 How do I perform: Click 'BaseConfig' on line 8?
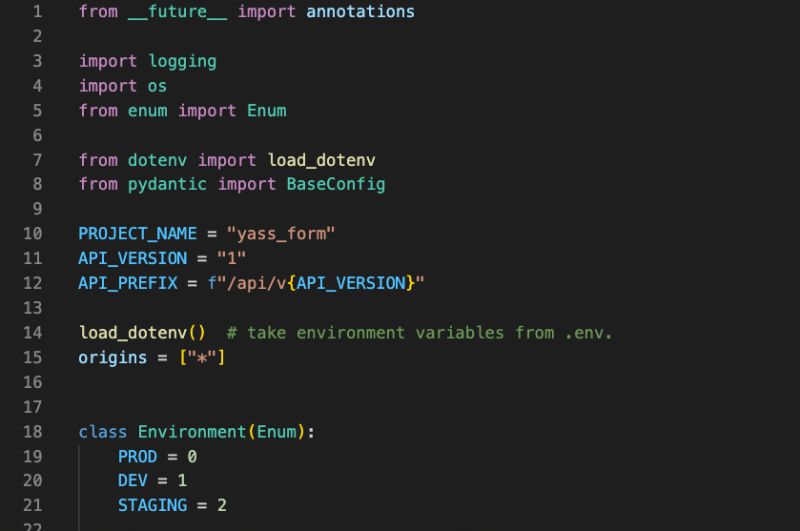pyautogui.click(x=336, y=184)
